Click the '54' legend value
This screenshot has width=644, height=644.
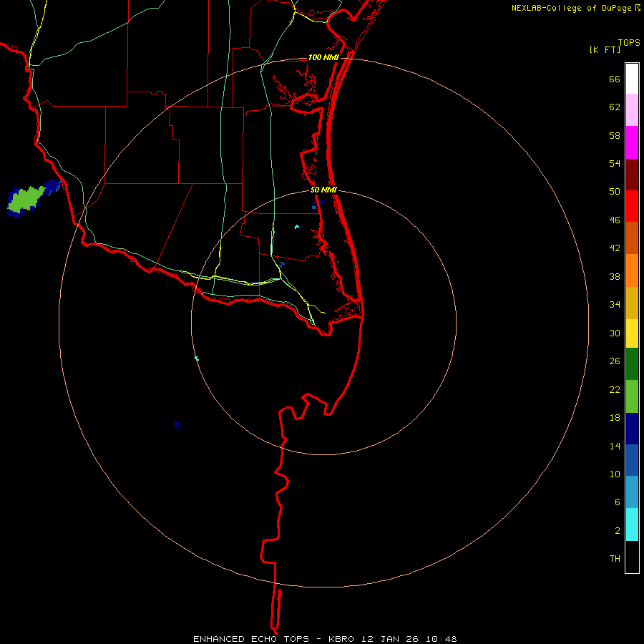point(615,163)
